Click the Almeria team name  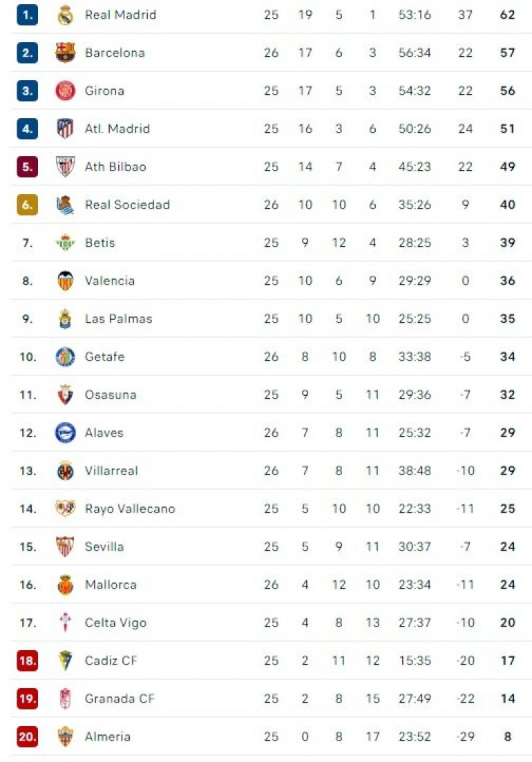click(107, 736)
